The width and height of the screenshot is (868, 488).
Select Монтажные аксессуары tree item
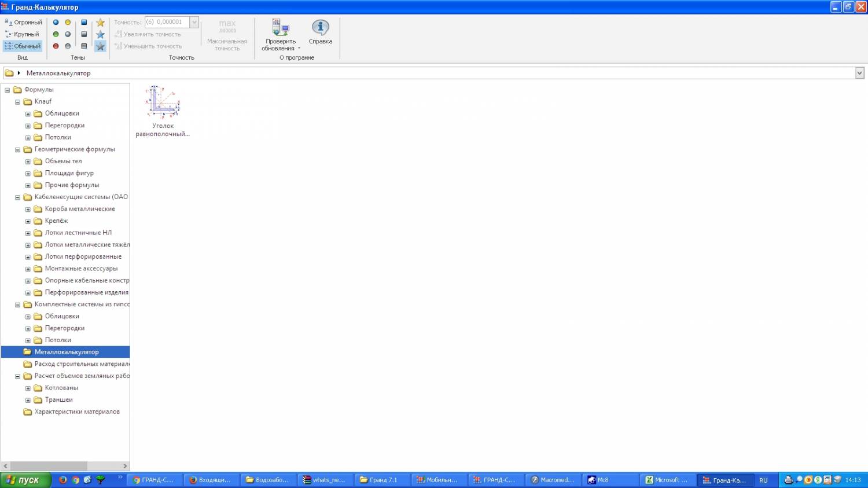81,269
